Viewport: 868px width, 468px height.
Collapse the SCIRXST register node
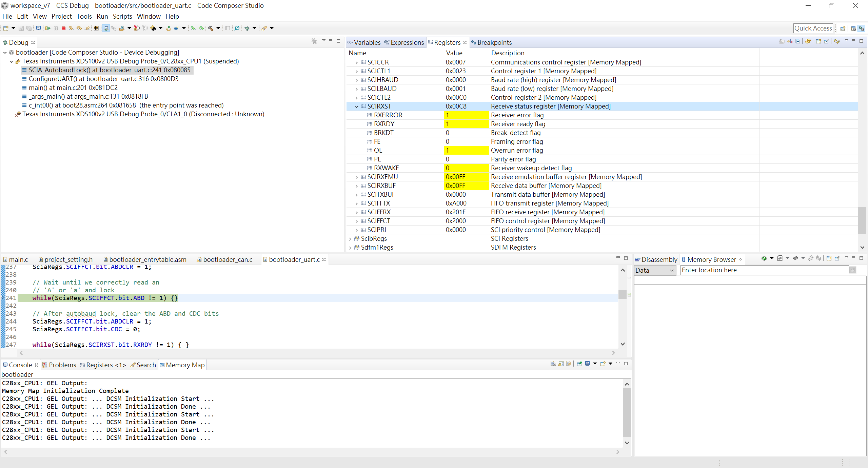356,106
